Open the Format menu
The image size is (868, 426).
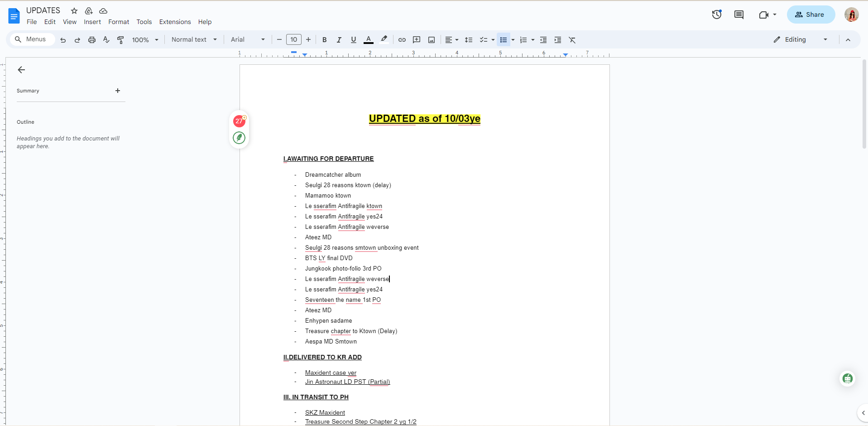119,22
